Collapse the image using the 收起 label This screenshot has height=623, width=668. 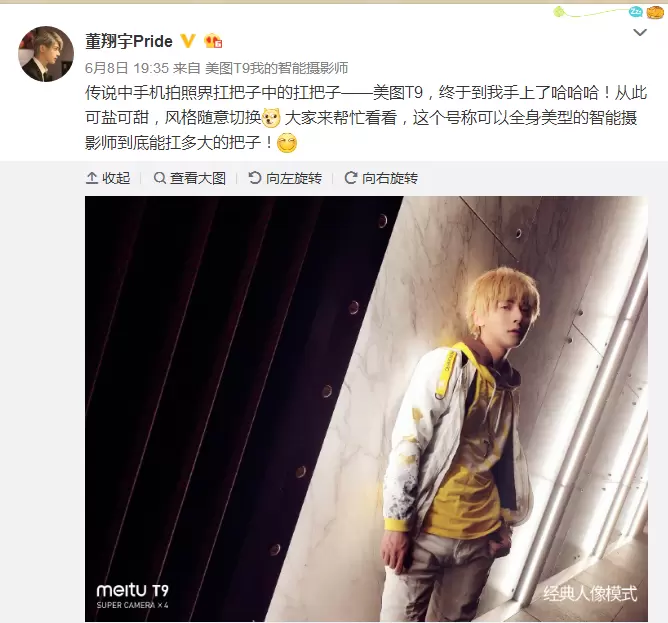tap(116, 178)
